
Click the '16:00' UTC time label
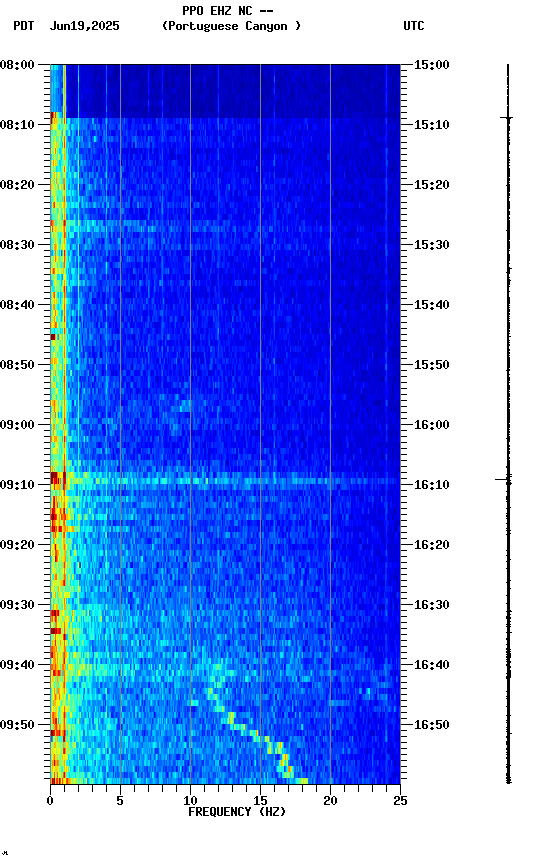431,425
